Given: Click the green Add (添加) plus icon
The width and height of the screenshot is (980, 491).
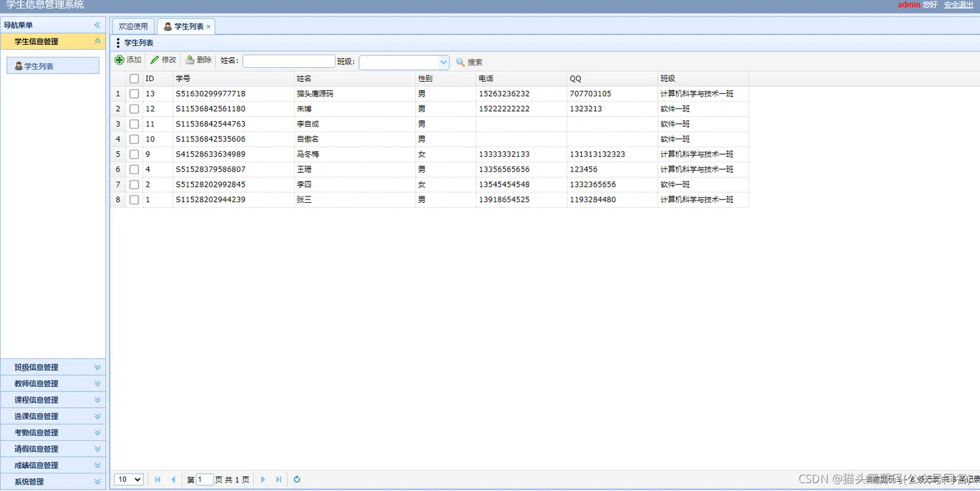Looking at the screenshot, I should (x=119, y=60).
